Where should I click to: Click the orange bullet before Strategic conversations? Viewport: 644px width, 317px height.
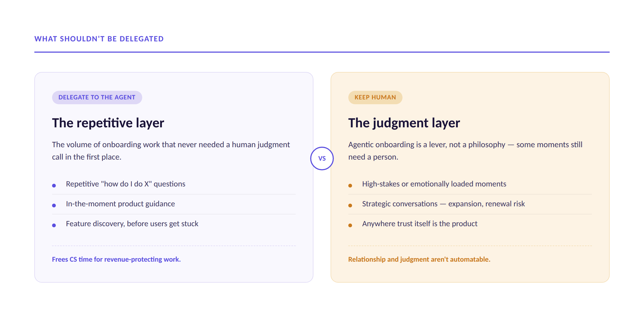(x=350, y=205)
